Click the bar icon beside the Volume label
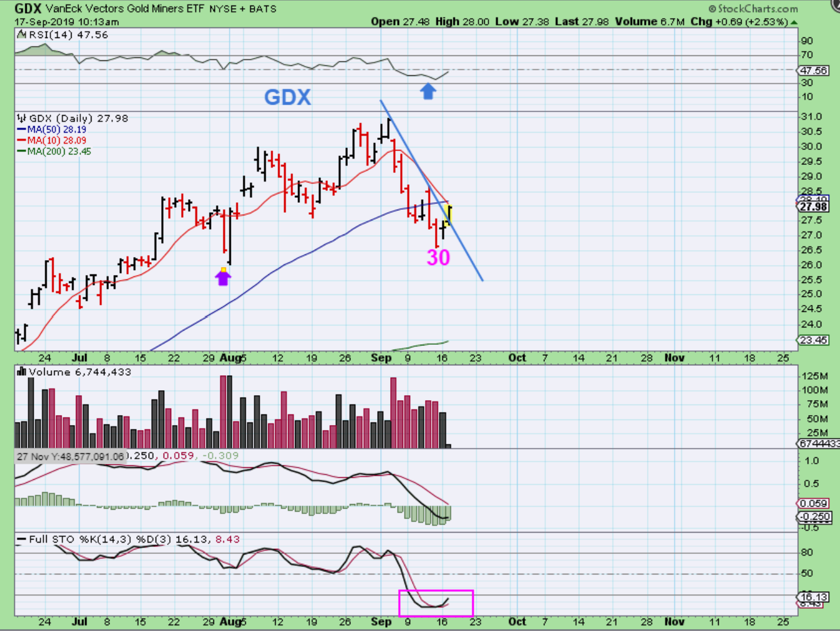The height and width of the screenshot is (631, 840). tap(22, 372)
